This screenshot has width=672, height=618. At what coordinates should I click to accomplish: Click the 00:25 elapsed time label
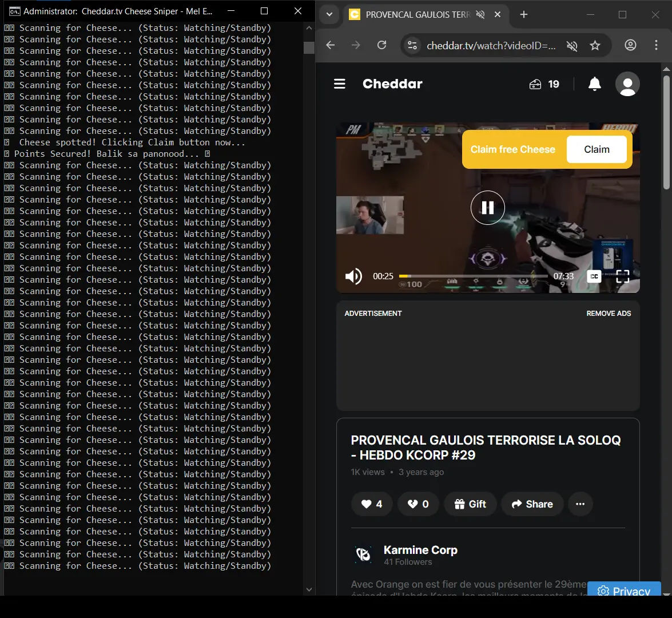pyautogui.click(x=383, y=276)
